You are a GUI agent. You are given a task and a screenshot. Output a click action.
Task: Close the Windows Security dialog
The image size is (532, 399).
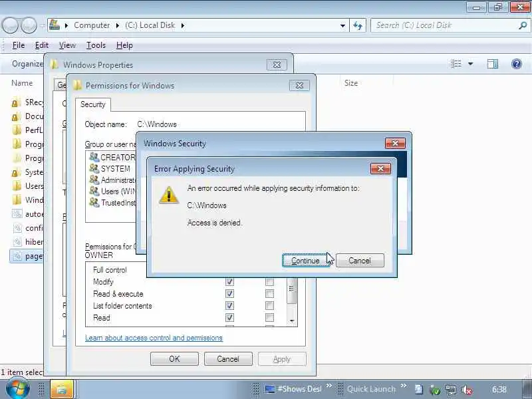(x=395, y=143)
